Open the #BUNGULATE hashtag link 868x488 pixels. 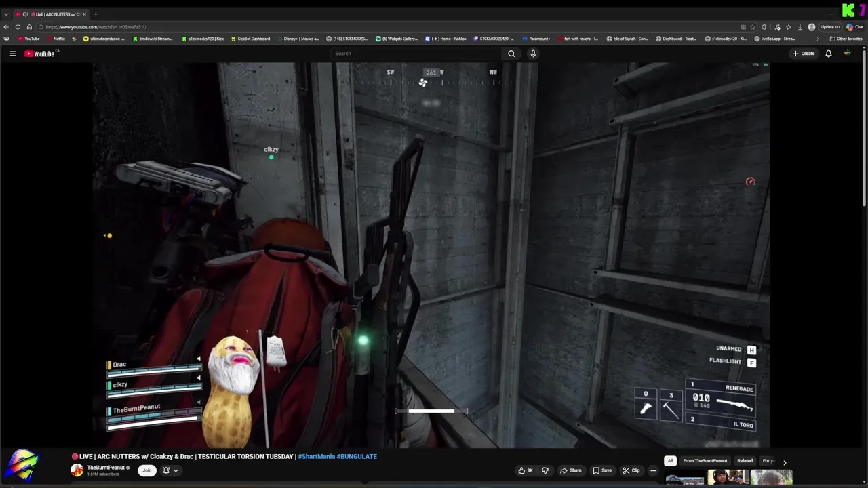(357, 457)
